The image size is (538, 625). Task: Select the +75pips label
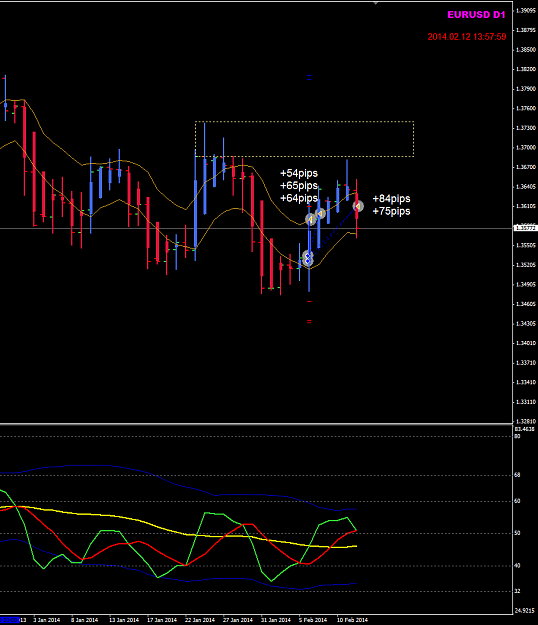click(x=391, y=211)
